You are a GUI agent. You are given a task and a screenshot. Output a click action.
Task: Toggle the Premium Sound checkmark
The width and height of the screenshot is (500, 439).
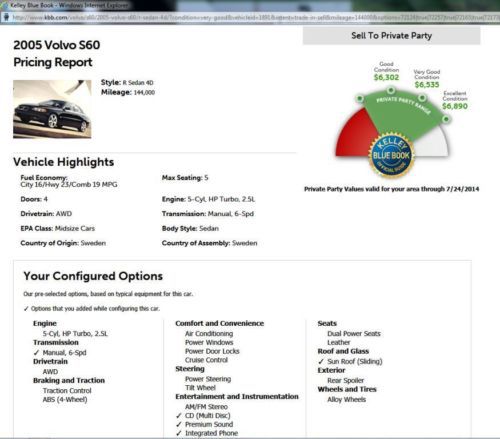coord(179,424)
